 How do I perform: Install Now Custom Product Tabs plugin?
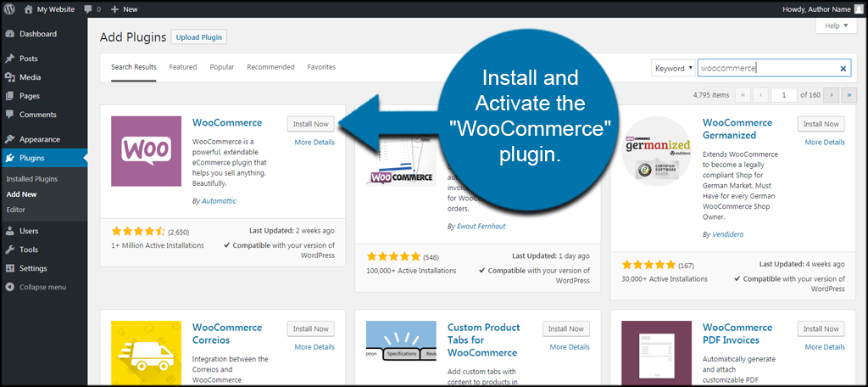pyautogui.click(x=566, y=328)
